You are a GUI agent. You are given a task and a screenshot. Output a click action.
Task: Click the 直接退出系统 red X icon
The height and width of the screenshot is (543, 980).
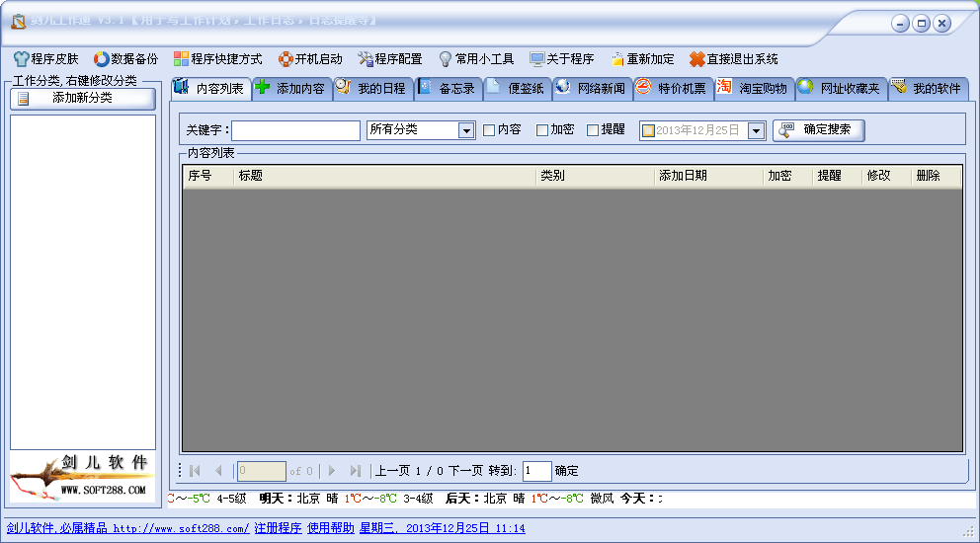[x=696, y=58]
